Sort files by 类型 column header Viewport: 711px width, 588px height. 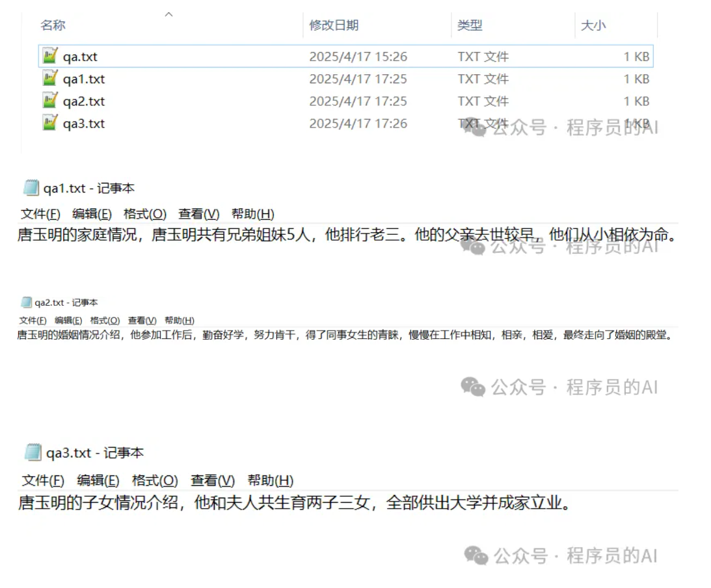(470, 25)
